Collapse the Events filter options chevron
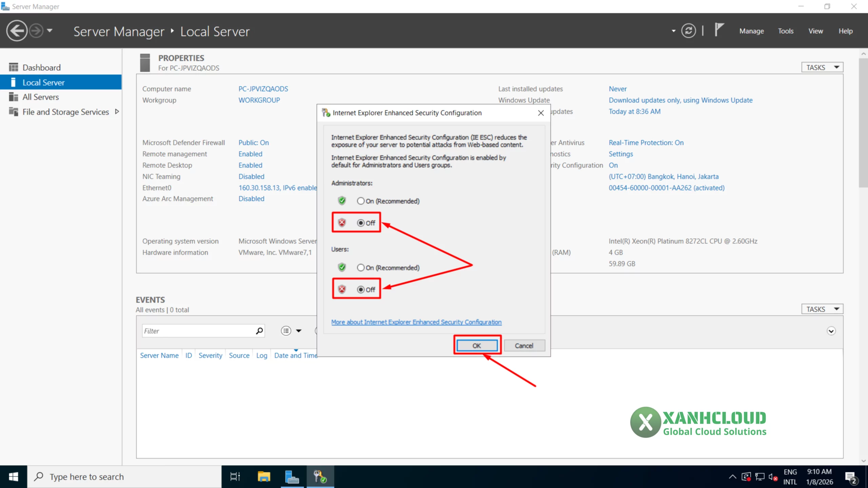 [x=831, y=330]
